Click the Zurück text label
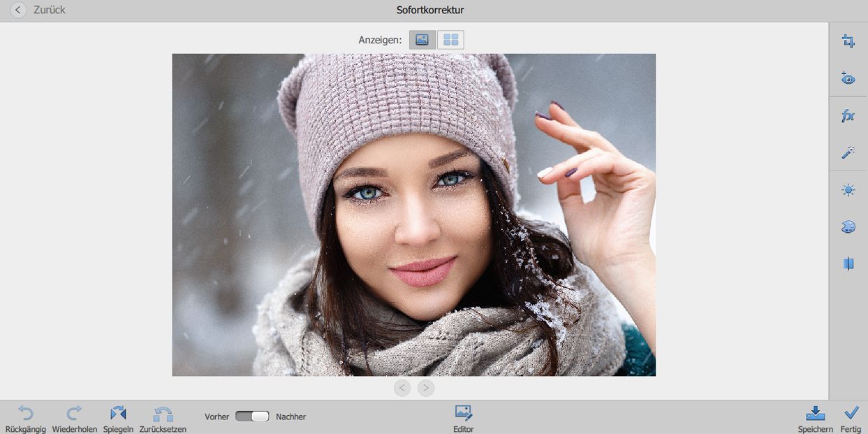The height and width of the screenshot is (434, 868). tap(50, 10)
